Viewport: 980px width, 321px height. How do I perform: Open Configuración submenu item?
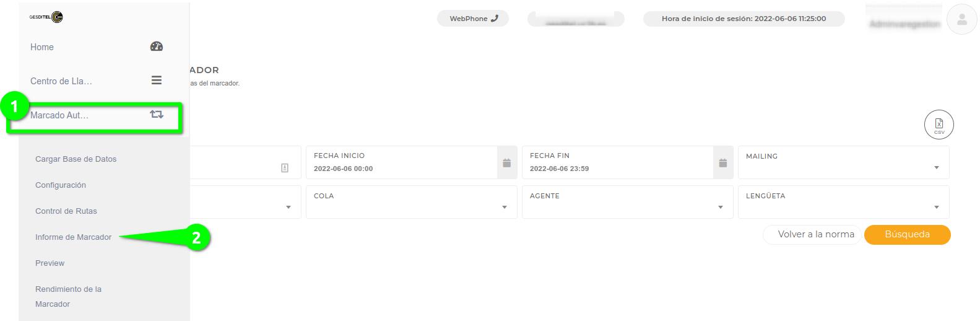pyautogui.click(x=61, y=185)
